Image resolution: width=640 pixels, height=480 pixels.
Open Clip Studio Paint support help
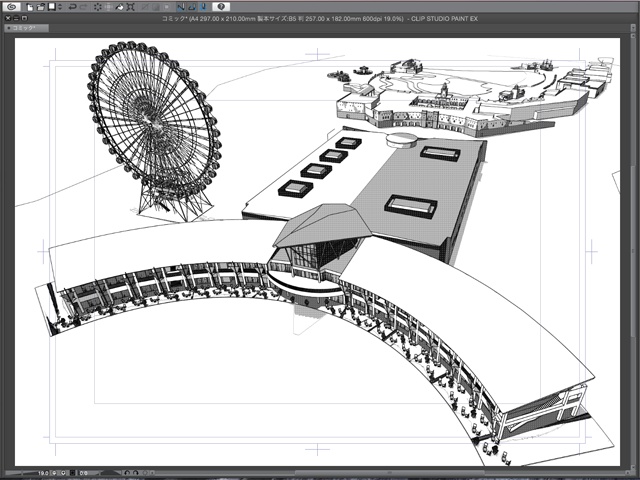click(221, 7)
